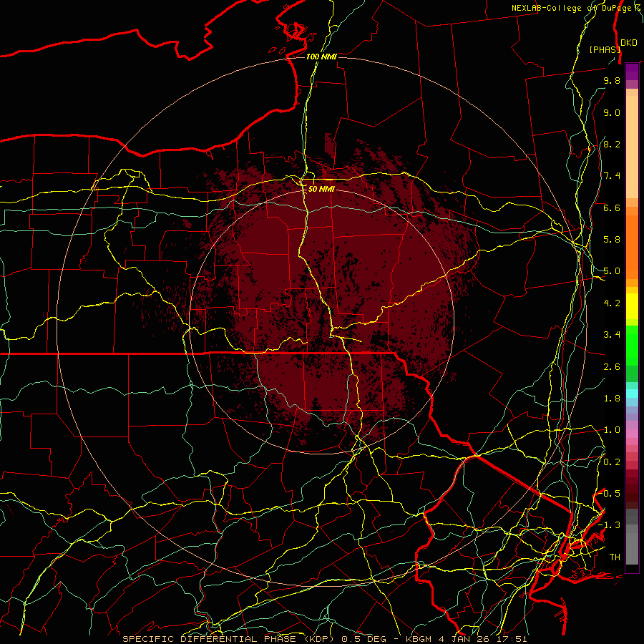The height and width of the screenshot is (644, 644).
Task: Click the 1.8 value on color scale
Action: pos(612,399)
